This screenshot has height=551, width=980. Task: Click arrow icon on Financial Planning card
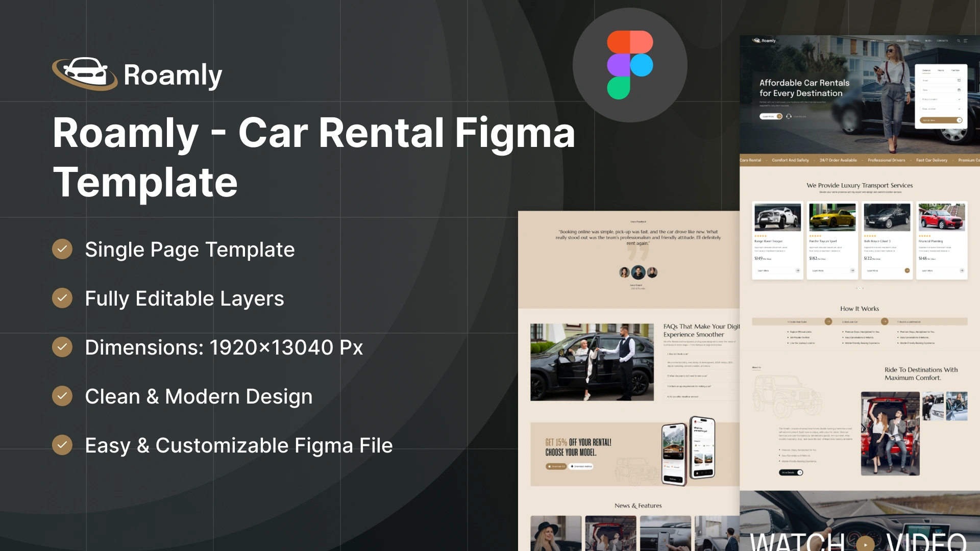click(x=962, y=270)
